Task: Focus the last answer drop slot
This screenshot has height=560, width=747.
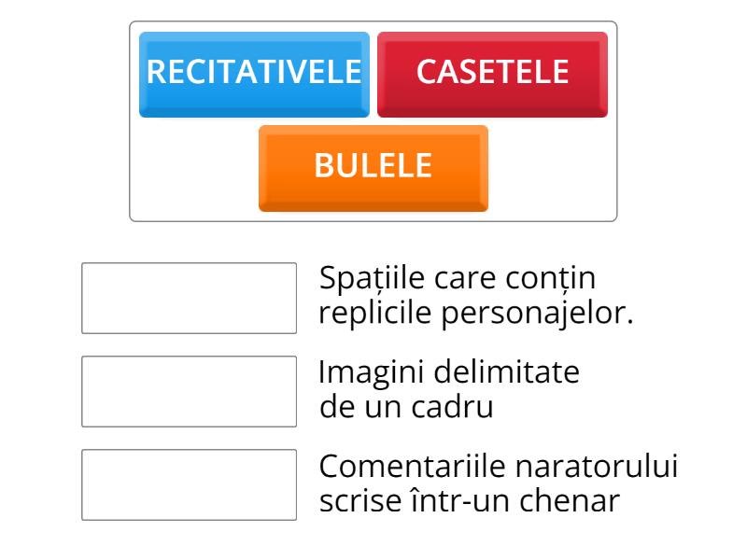Action: pos(190,484)
